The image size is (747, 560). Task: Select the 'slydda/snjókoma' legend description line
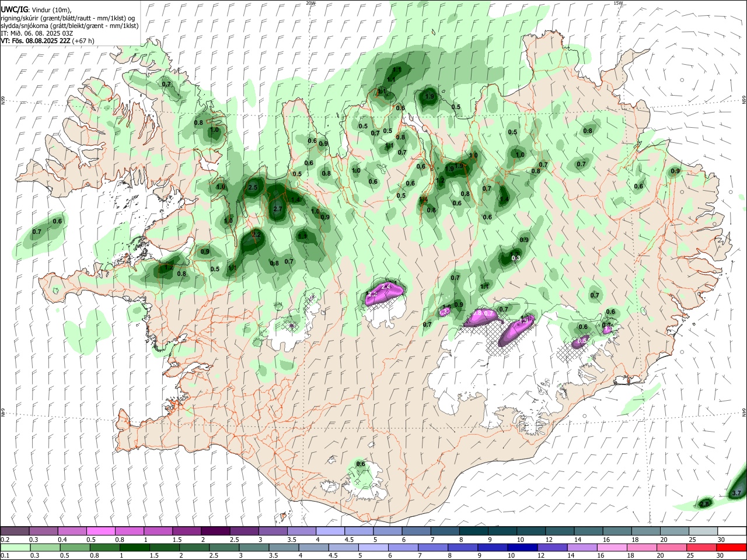pyautogui.click(x=69, y=26)
